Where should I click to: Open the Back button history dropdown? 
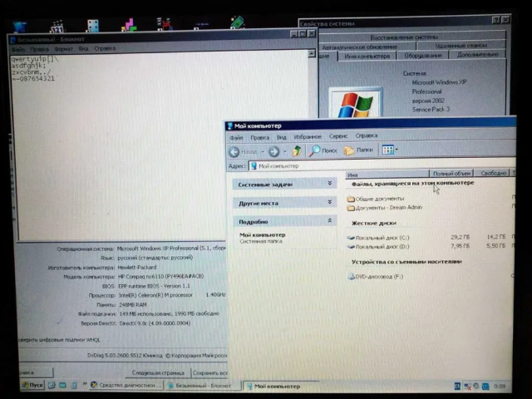pos(263,151)
